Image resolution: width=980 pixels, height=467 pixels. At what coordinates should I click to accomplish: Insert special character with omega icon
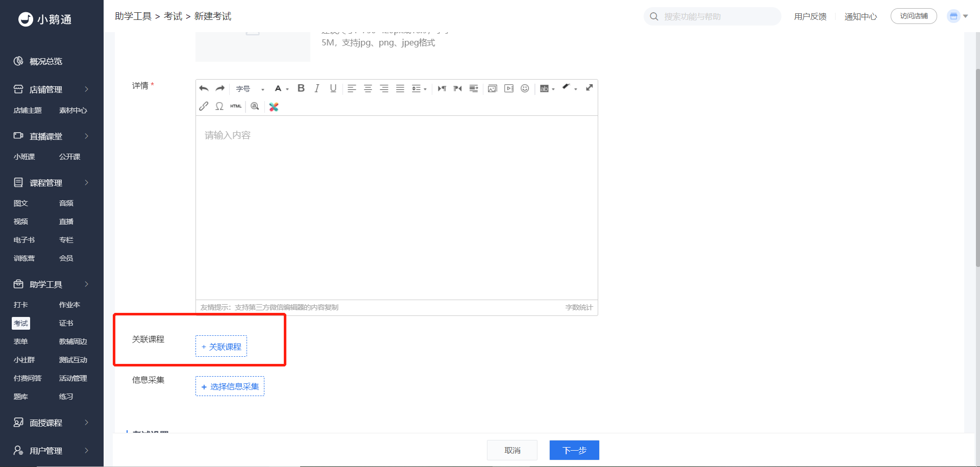[x=219, y=106]
